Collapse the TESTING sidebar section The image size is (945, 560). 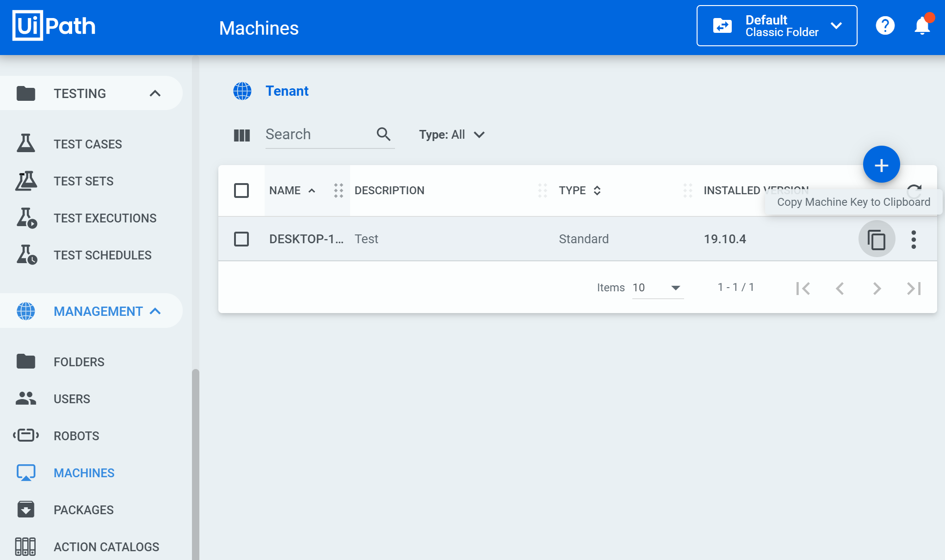click(155, 93)
